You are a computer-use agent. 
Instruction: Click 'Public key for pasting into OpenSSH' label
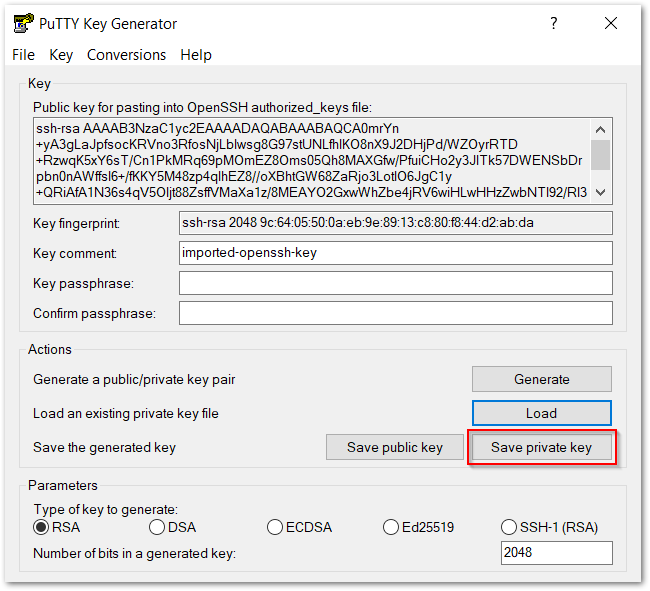coord(202,107)
